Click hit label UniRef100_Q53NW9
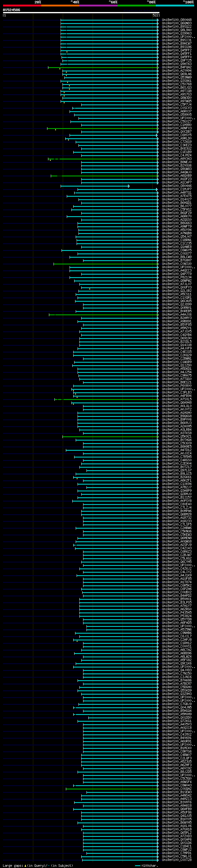This screenshot has width=197, height=868. point(177,78)
